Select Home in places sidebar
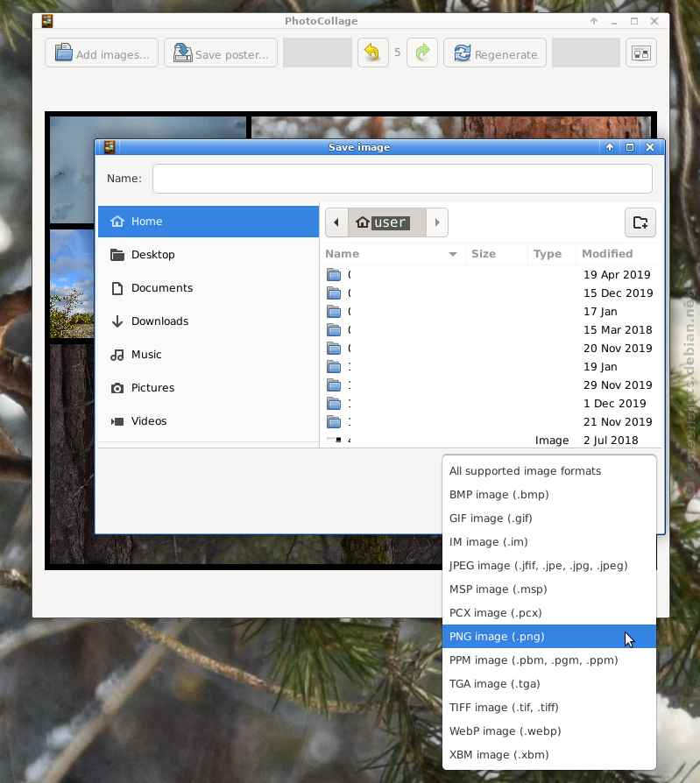This screenshot has height=783, width=700. pyautogui.click(x=209, y=222)
